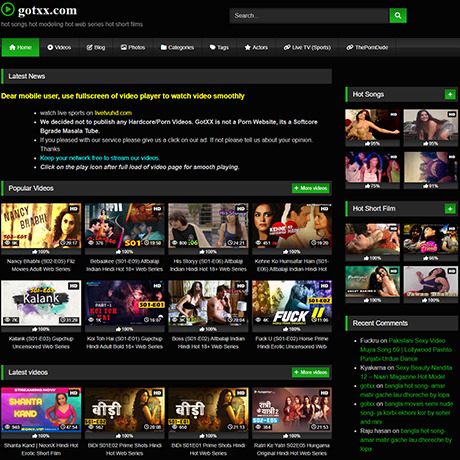Open the Videos menu item
The image size is (460, 460).
tap(59, 47)
